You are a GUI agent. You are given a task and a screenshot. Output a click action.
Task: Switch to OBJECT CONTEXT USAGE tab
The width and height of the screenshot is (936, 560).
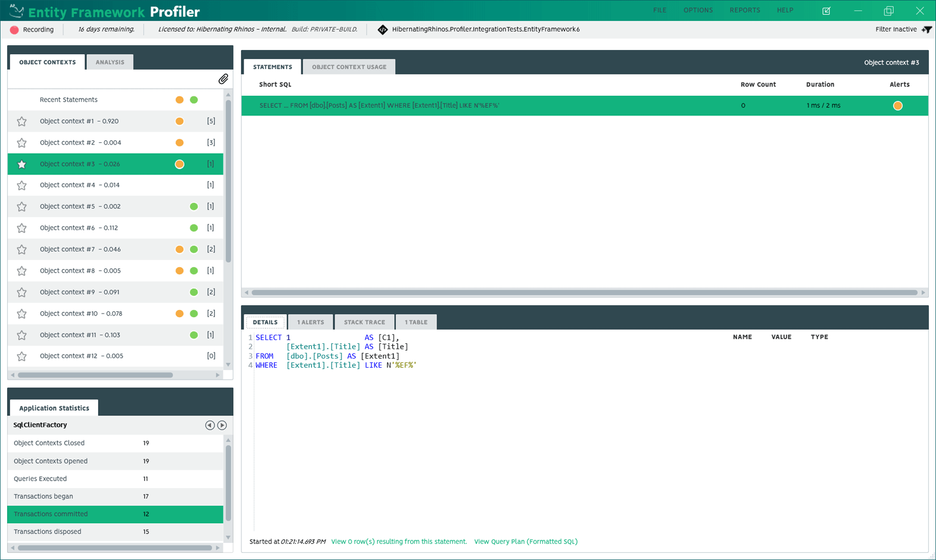tap(349, 67)
